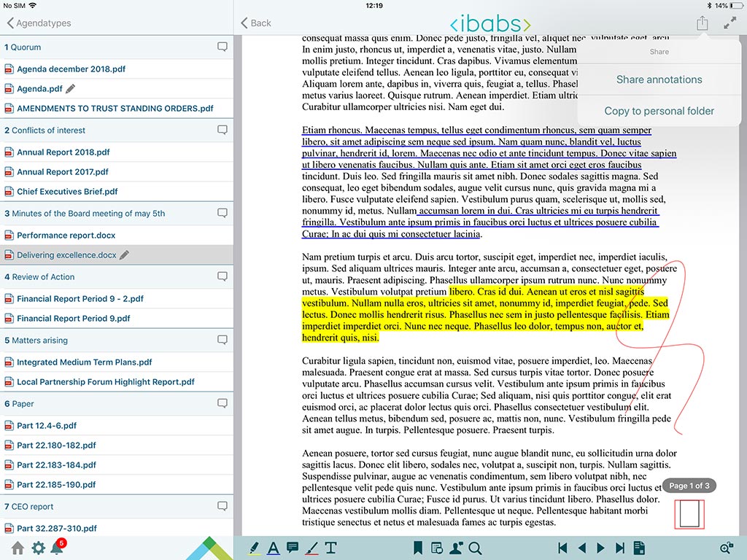Open comment bubble for 4 Review of Action

pos(222,276)
